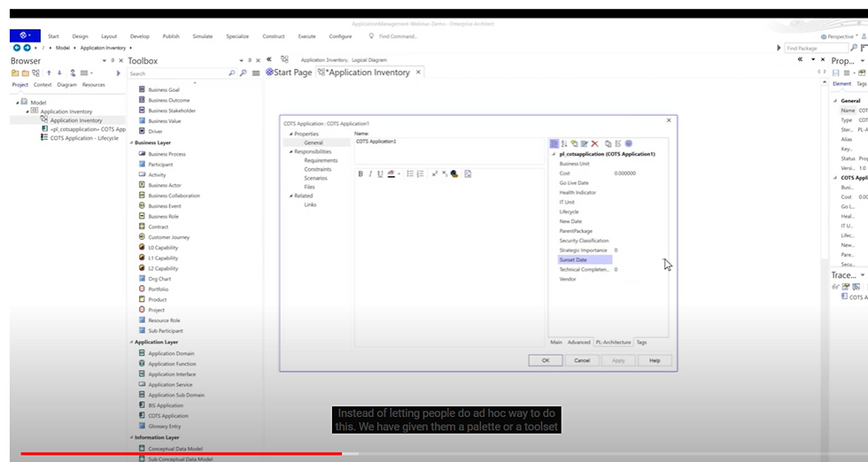Select the Requirements page in dialog tree

tap(321, 160)
